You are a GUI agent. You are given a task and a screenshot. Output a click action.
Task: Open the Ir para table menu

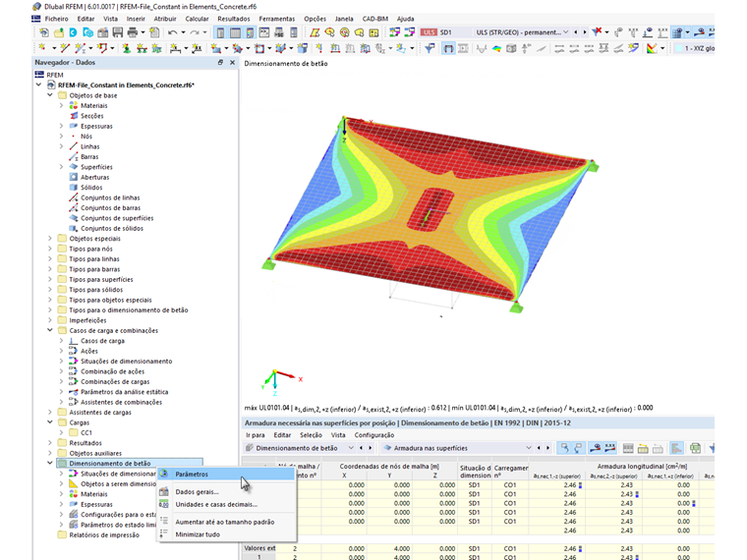[x=256, y=435]
